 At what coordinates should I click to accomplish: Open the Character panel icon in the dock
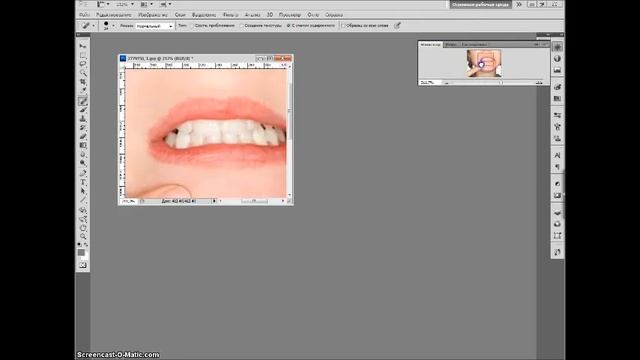coord(558,156)
